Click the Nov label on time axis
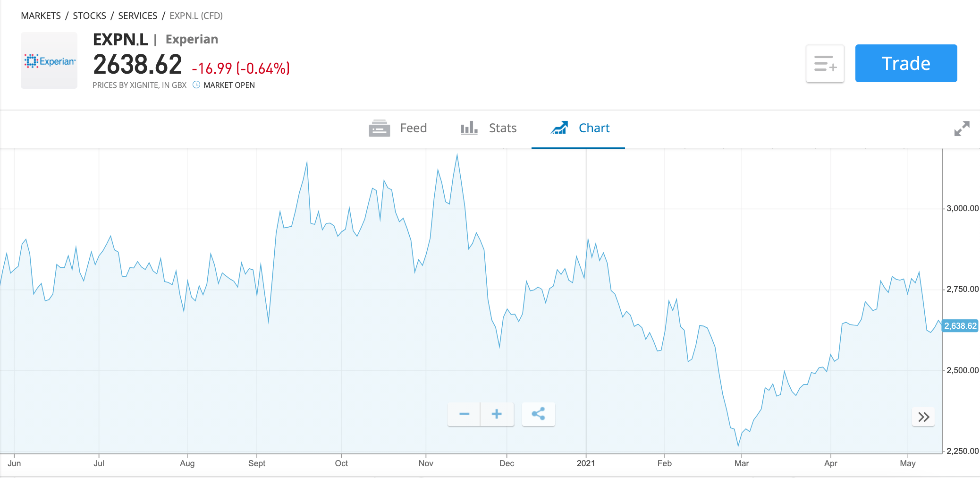This screenshot has width=980, height=478. [426, 463]
